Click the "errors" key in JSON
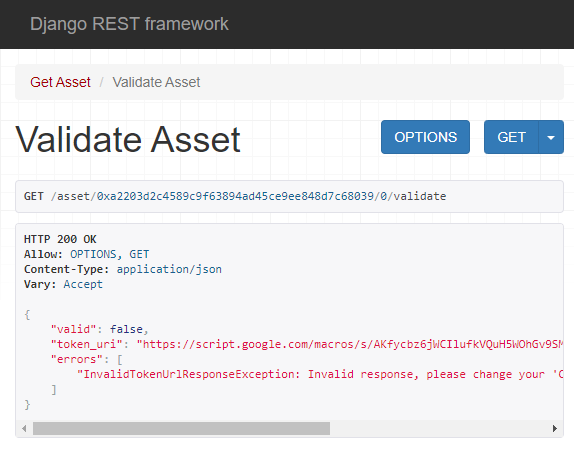Screen dimensions: 574x459 77,359
